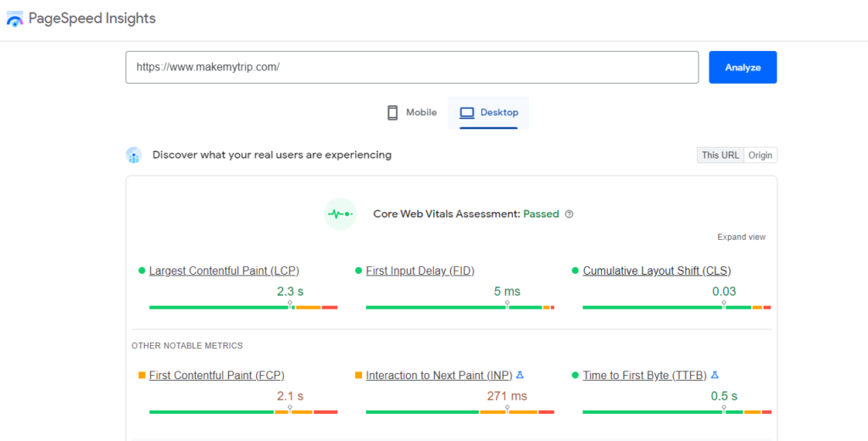Click the real users chart icon
Image resolution: width=868 pixels, height=441 pixels.
tap(134, 155)
